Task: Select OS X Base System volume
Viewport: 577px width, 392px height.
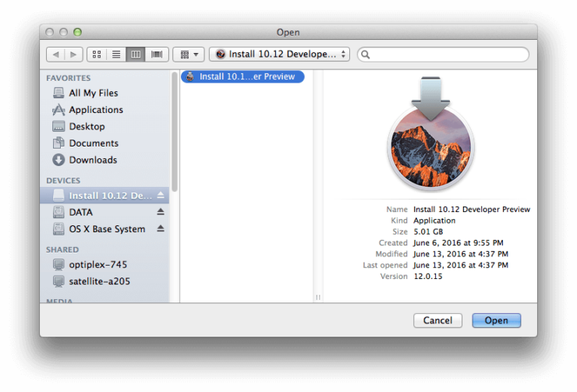Action: tap(104, 228)
